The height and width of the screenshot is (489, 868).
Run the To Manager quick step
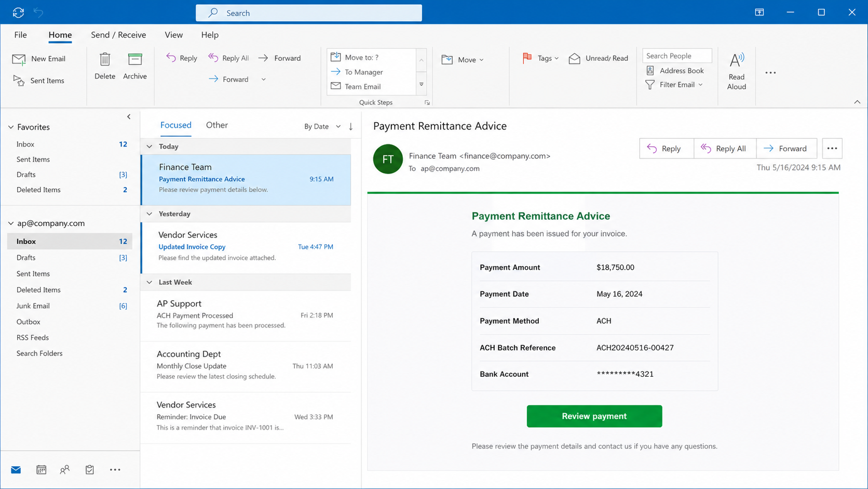point(371,72)
